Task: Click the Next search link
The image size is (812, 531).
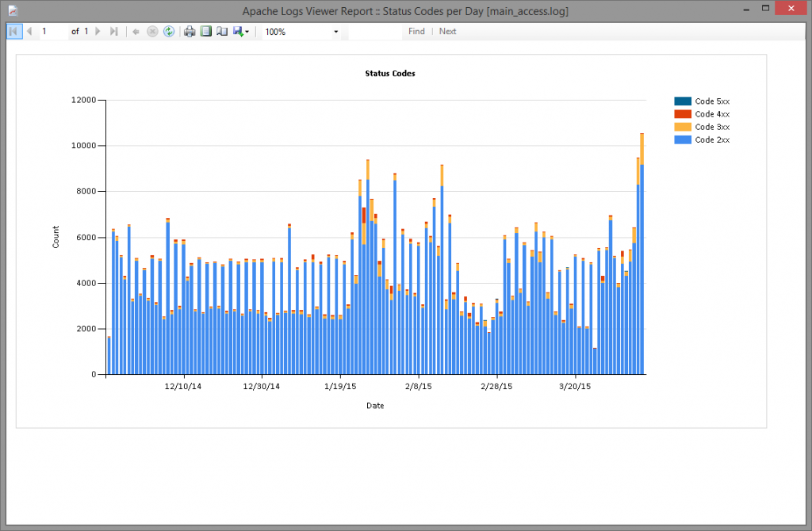Action: [447, 32]
